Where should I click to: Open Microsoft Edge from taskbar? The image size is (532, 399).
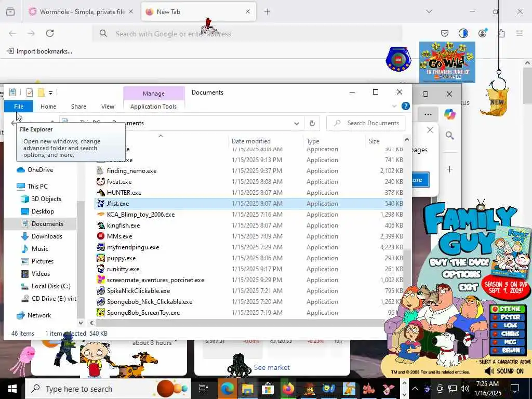(227, 389)
